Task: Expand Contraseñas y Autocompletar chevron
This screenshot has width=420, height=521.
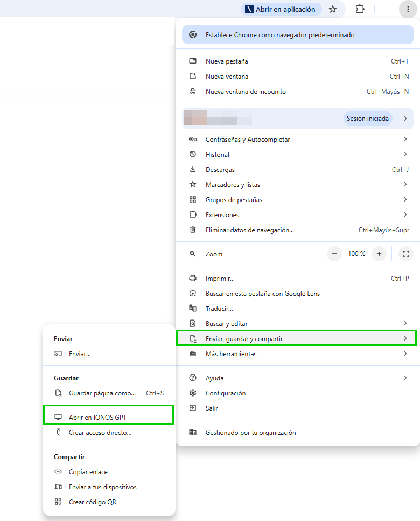Action: 405,139
